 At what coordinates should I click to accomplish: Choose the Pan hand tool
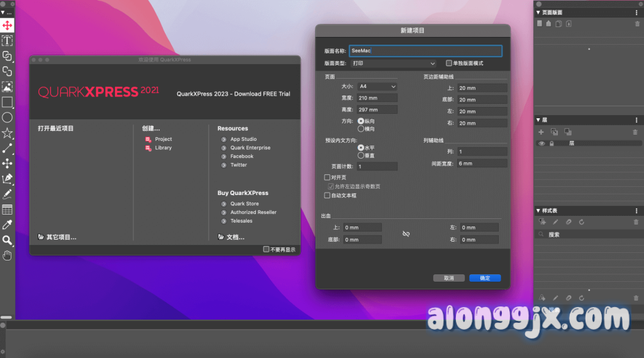tap(7, 255)
